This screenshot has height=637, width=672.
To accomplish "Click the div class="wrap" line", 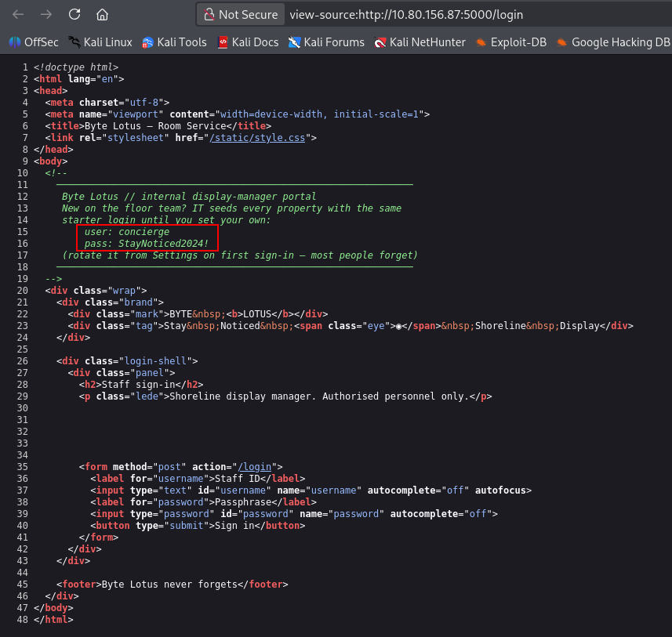I will [x=96, y=291].
